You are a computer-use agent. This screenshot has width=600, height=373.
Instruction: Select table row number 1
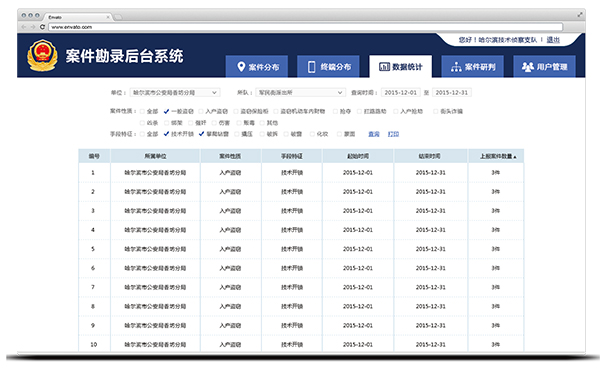(x=301, y=173)
